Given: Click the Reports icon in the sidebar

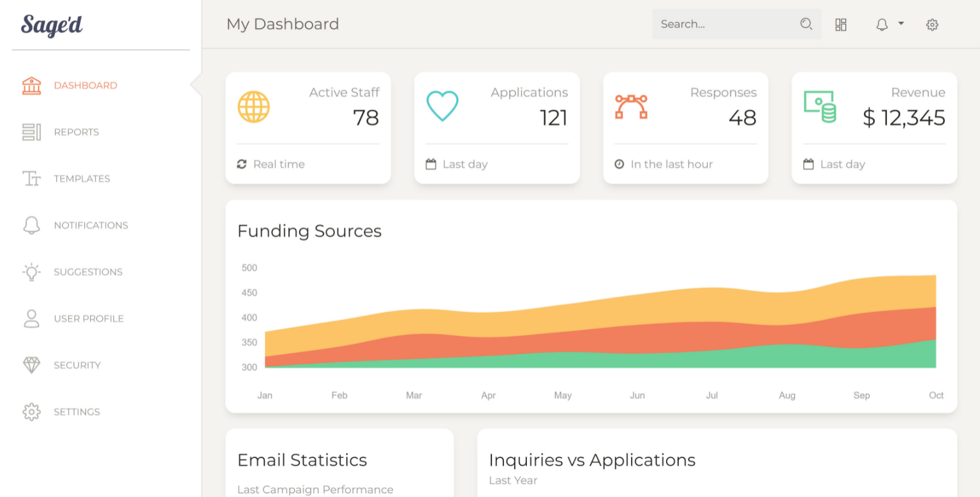Looking at the screenshot, I should coord(31,131).
